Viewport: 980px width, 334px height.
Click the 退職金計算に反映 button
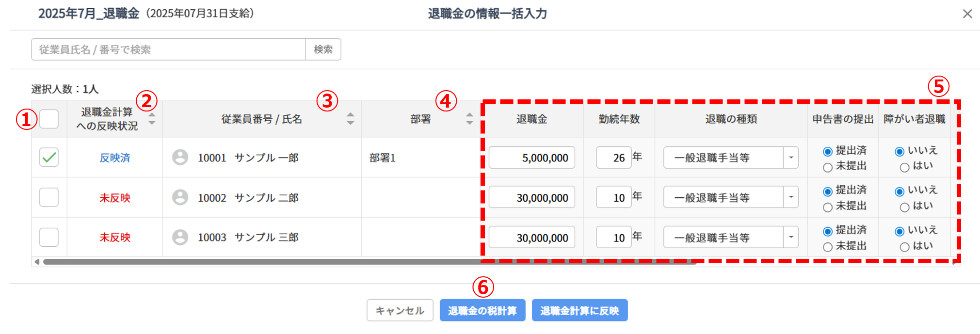coord(579,310)
